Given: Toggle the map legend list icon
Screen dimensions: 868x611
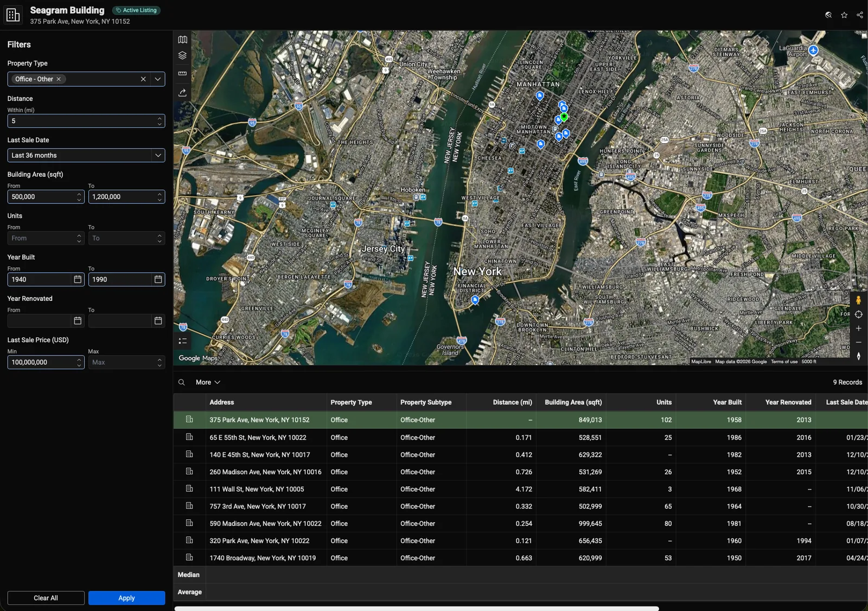Looking at the screenshot, I should (x=183, y=341).
